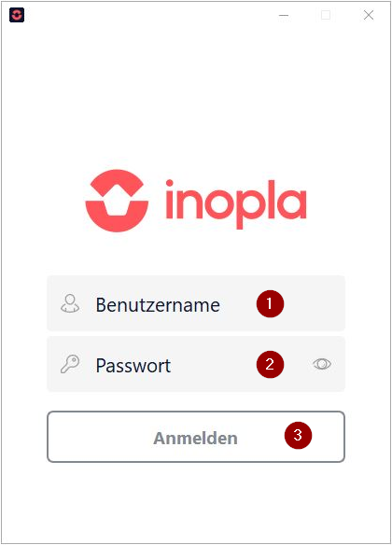Viewport: 392px width, 545px height.
Task: Click the Passwort placeholder text
Action: (133, 366)
